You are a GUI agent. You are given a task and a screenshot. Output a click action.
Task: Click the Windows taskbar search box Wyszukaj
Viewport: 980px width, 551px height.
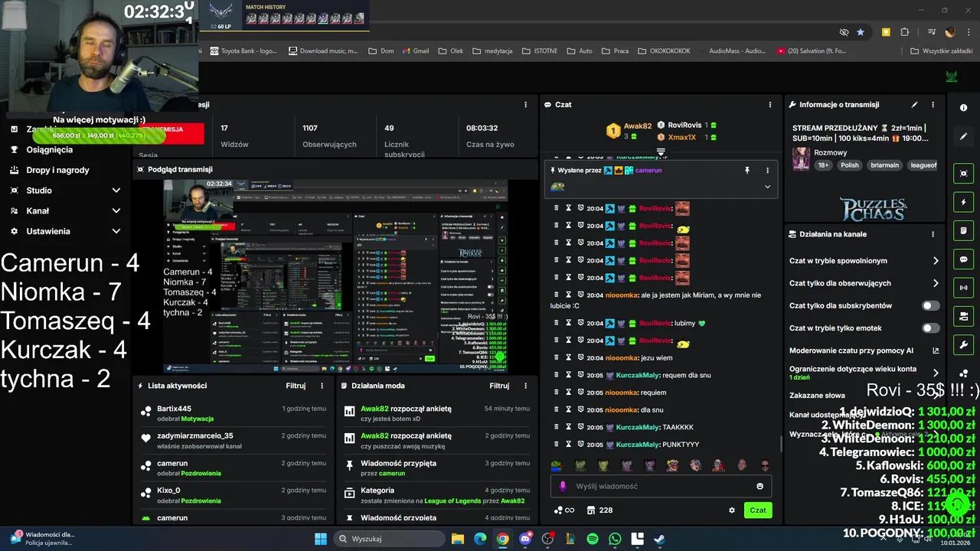pos(388,539)
